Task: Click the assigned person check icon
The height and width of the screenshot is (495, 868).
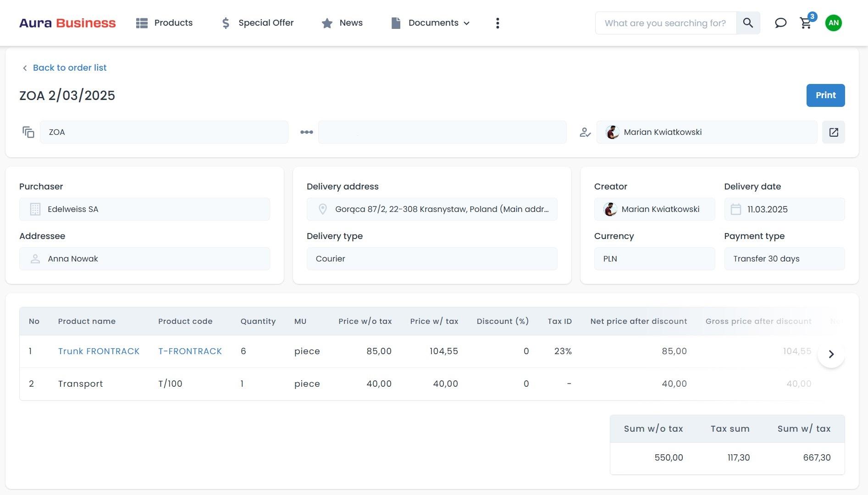Action: tap(585, 133)
